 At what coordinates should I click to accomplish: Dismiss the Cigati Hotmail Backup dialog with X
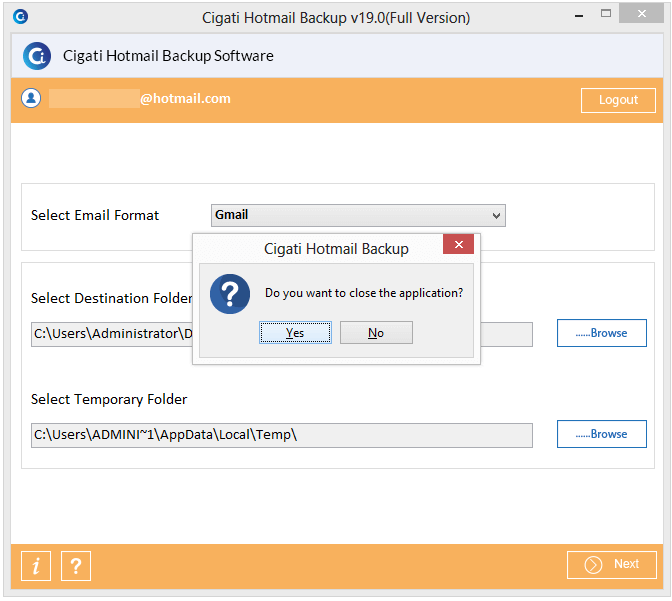459,244
